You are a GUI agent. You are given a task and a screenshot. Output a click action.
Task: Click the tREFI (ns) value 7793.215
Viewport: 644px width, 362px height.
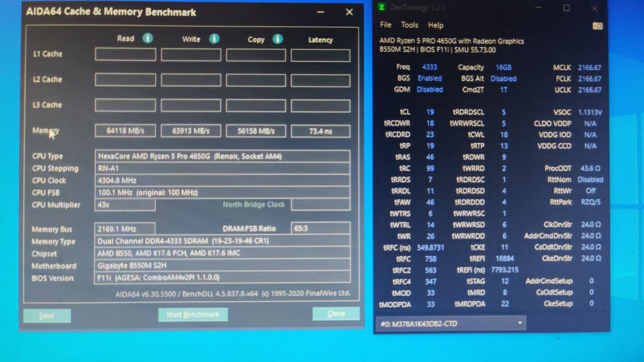coord(504,270)
